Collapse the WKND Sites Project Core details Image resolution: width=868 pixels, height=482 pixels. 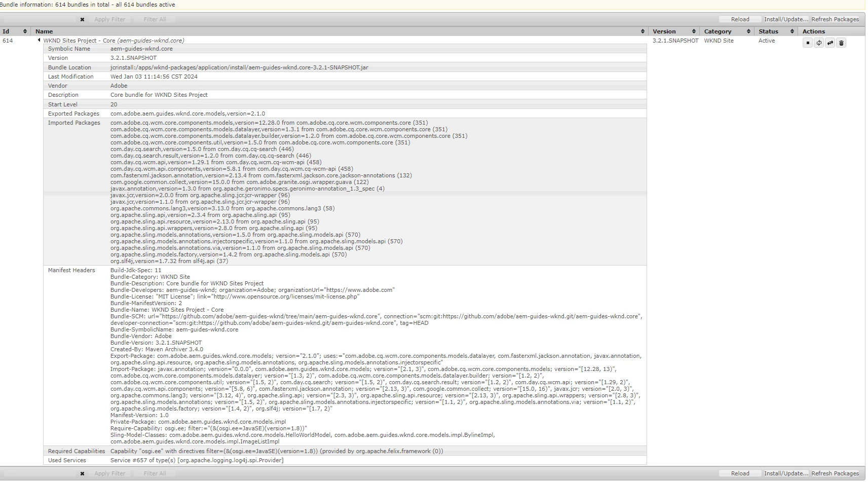pyautogui.click(x=39, y=40)
